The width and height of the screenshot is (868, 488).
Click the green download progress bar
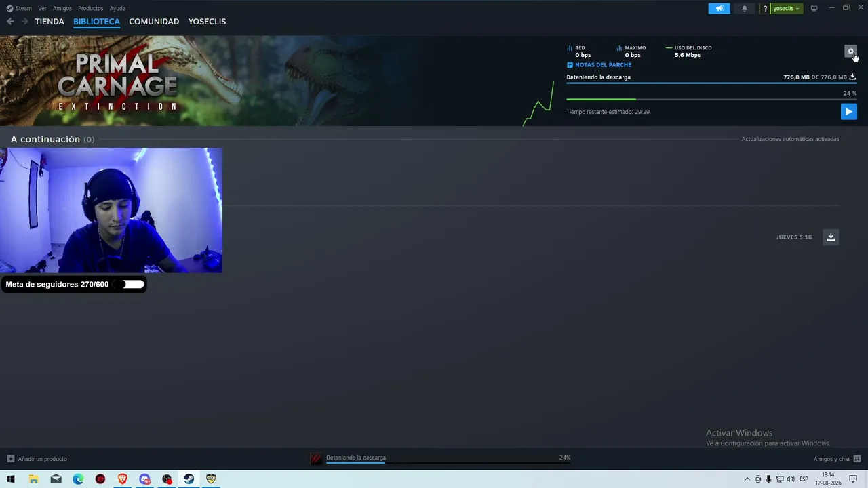(x=711, y=99)
